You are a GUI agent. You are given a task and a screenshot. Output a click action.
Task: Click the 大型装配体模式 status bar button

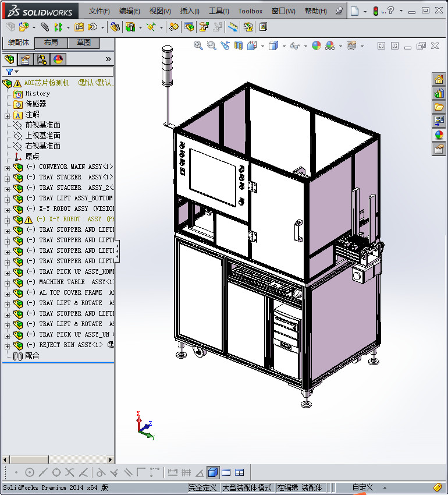[x=247, y=487]
